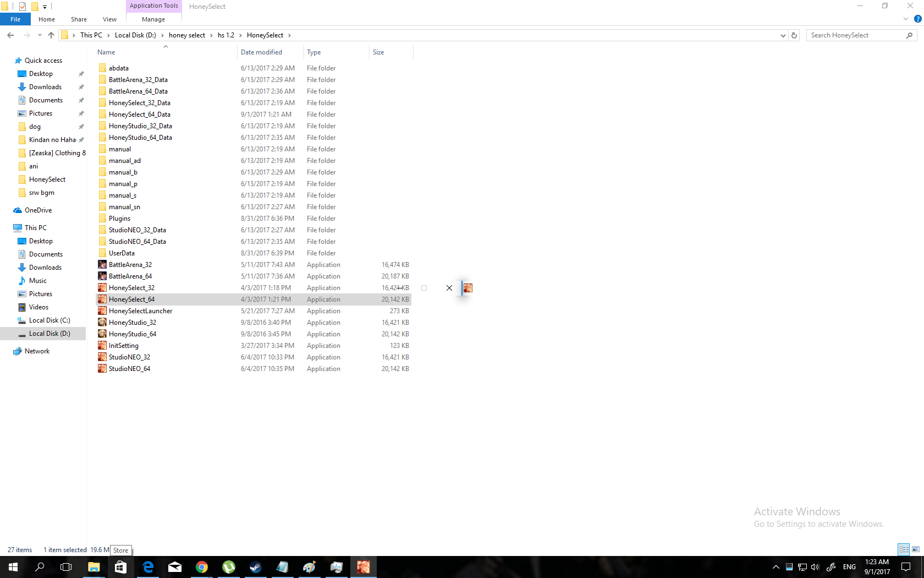Viewport: 924px width, 578px height.
Task: Open Explorer help question mark
Action: click(x=917, y=19)
